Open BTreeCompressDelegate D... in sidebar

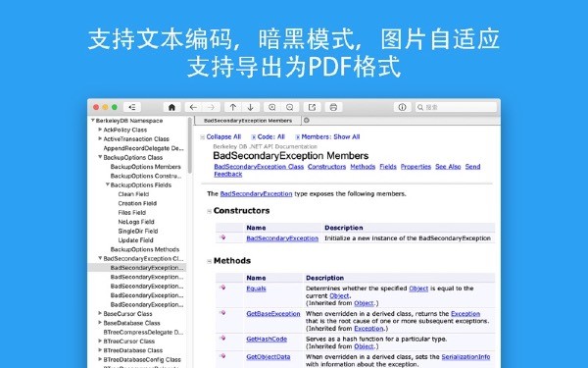[x=143, y=333]
